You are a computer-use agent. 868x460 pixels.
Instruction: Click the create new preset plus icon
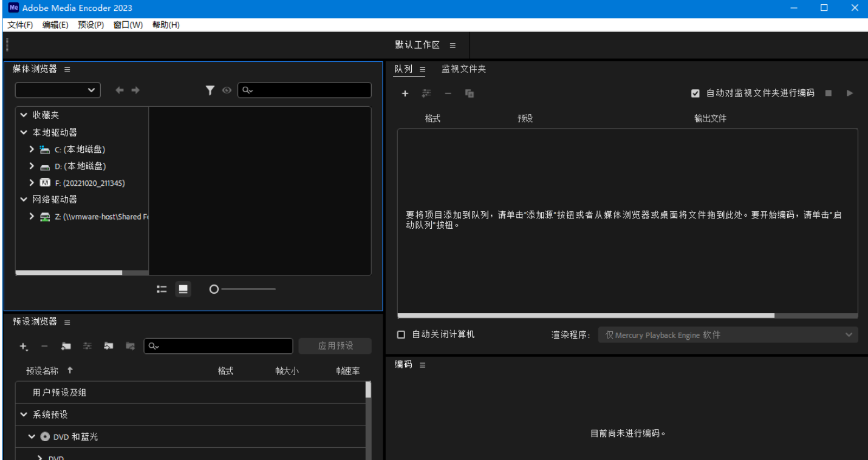pyautogui.click(x=24, y=346)
